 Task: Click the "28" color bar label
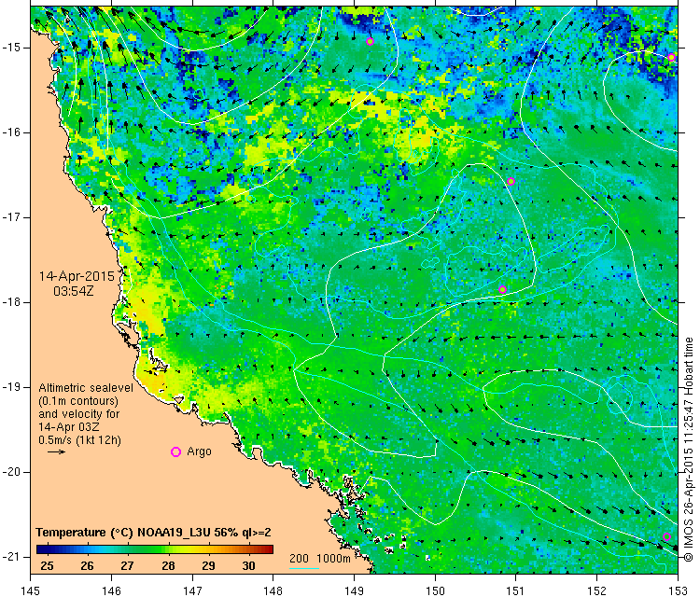point(168,566)
